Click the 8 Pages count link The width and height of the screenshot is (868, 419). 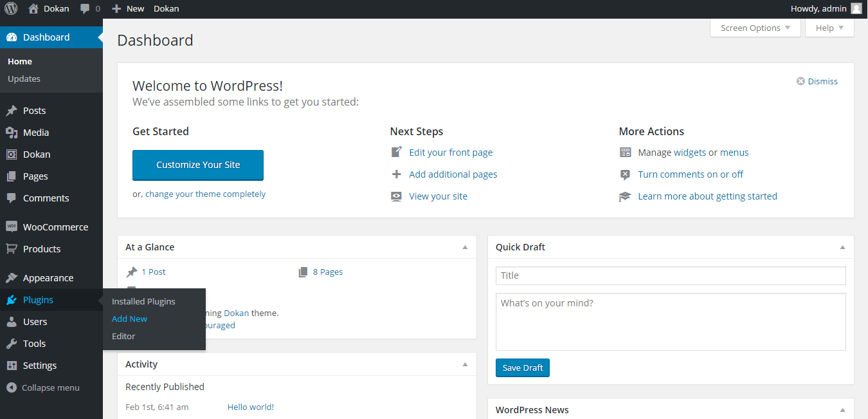(x=328, y=272)
